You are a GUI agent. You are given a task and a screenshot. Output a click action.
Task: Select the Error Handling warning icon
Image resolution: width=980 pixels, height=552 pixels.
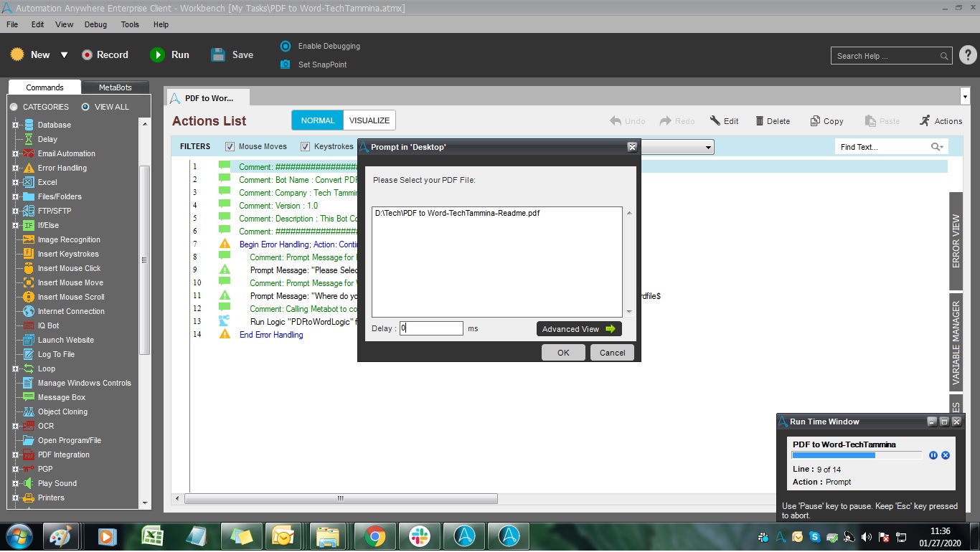point(29,168)
